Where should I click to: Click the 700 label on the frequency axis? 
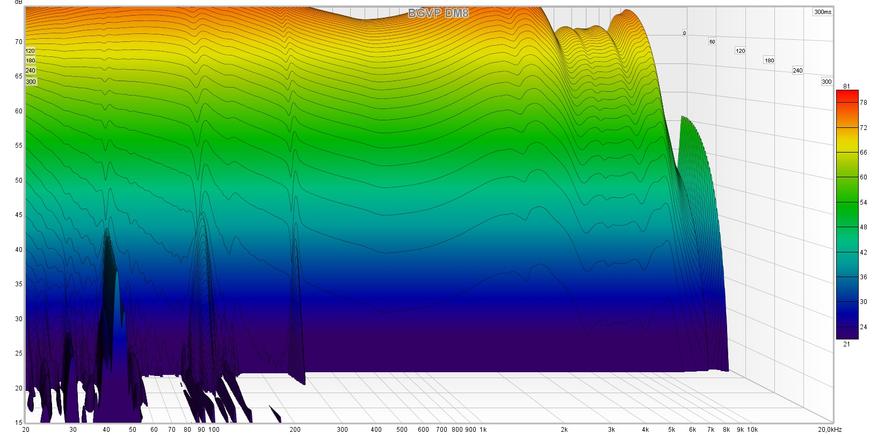coord(442,430)
